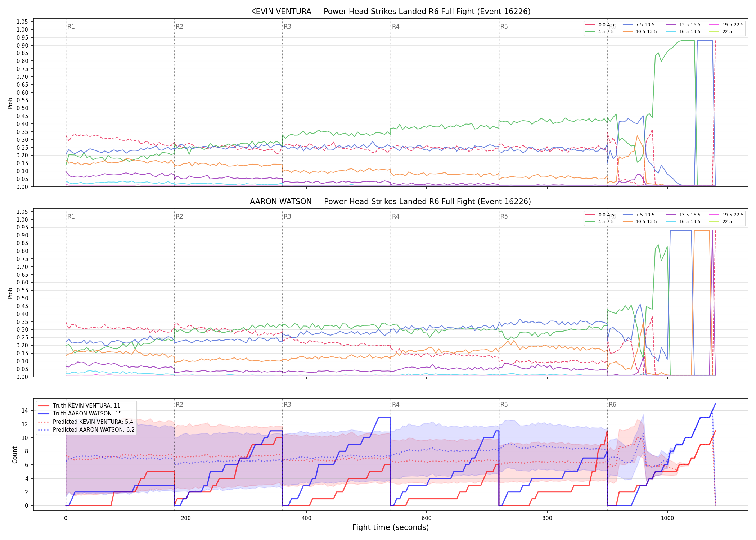Click the y-axis tick label 1.05 on Watson chart
Image resolution: width=756 pixels, height=540 pixels.
click(x=22, y=212)
